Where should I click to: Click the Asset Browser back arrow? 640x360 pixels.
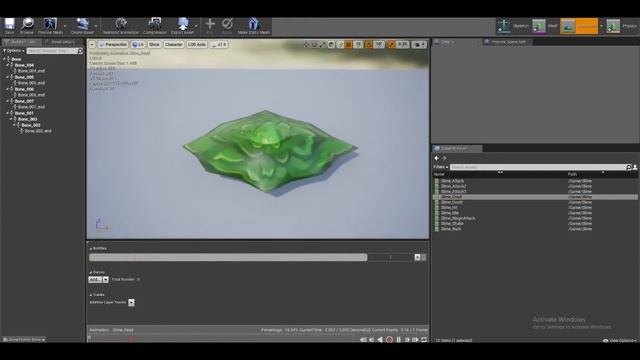pos(437,158)
